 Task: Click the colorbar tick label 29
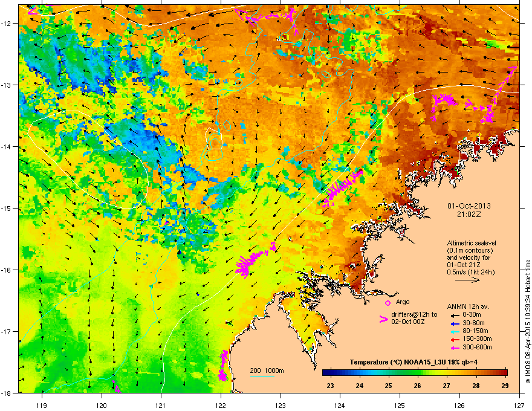tap(505, 386)
